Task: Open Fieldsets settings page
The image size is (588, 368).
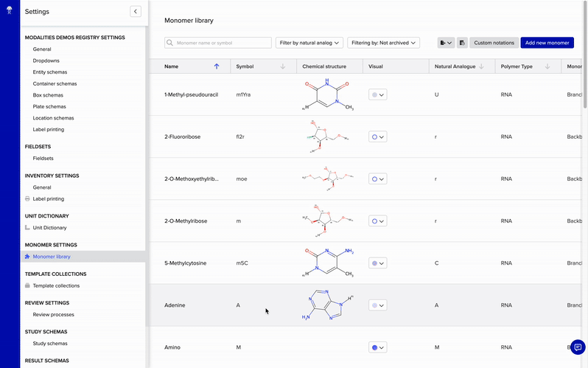Action: coord(43,158)
